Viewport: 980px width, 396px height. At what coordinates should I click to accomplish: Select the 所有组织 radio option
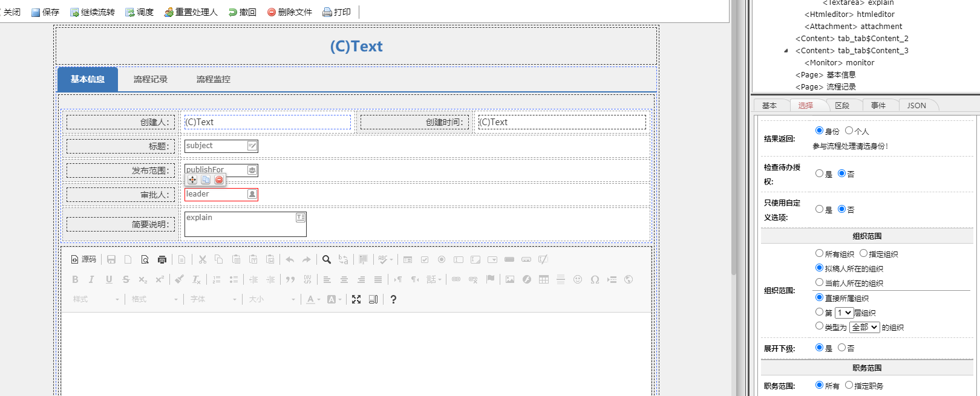pyautogui.click(x=820, y=253)
